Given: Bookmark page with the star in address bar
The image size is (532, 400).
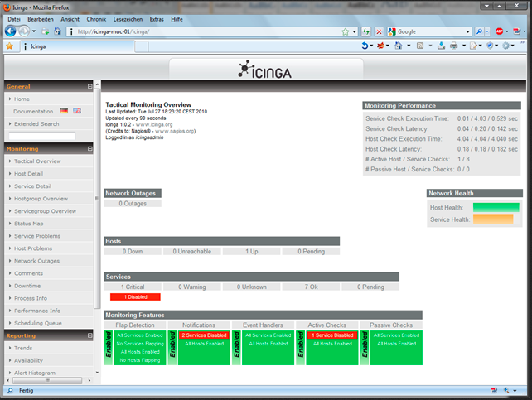Looking at the screenshot, I should click(346, 31).
